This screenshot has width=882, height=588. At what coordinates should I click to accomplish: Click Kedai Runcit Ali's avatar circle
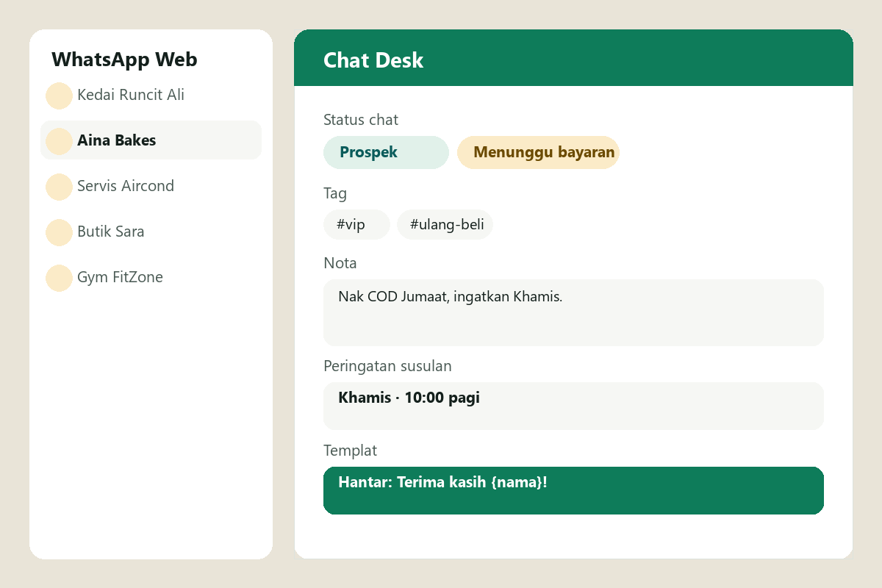(59, 96)
